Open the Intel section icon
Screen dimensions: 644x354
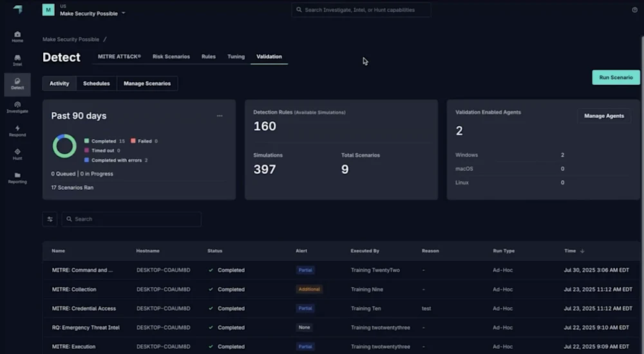pyautogui.click(x=17, y=59)
